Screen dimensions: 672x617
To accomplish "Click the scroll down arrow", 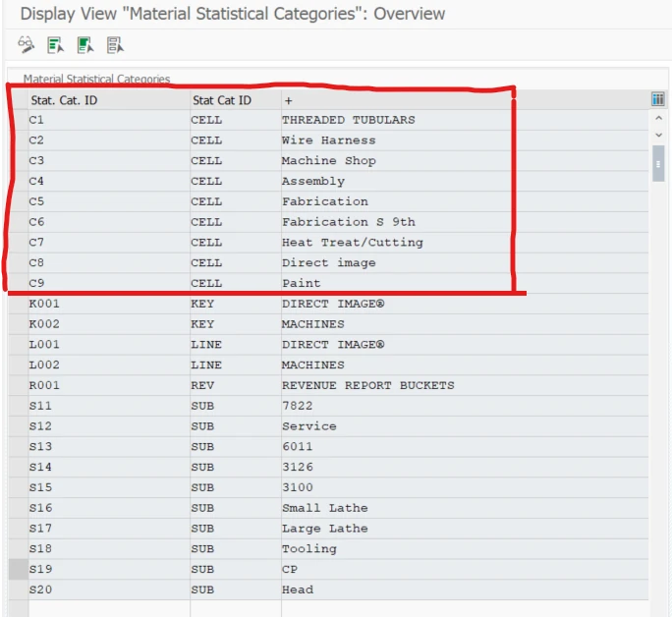I will click(658, 135).
